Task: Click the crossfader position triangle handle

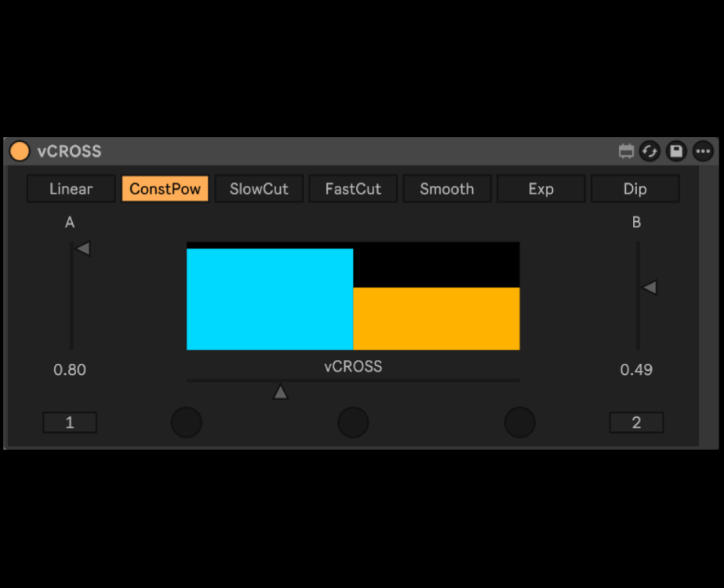Action: point(280,392)
